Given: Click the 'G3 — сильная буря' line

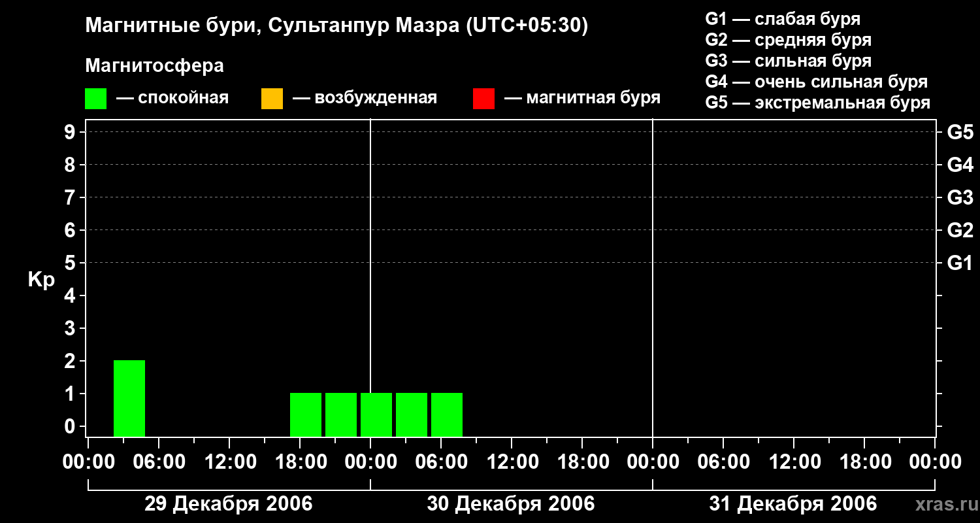Looking at the screenshot, I should point(789,61).
